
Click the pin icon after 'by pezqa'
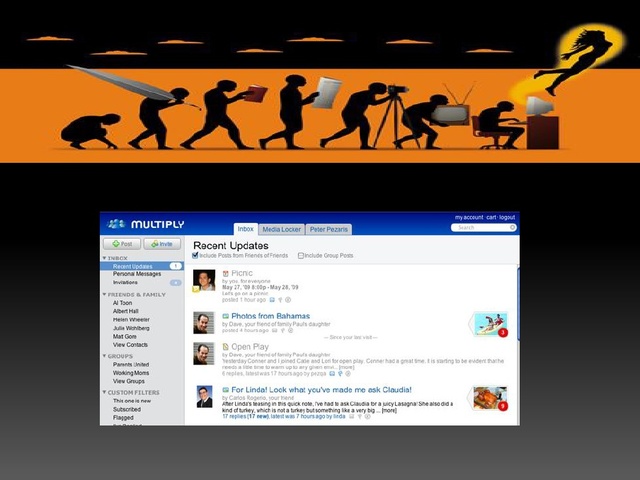[x=340, y=373]
